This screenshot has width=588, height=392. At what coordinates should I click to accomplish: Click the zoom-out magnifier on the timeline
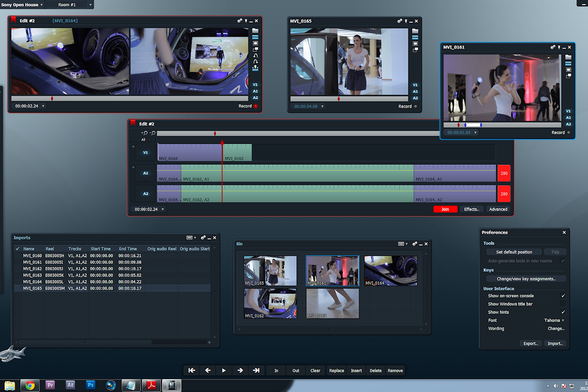[x=152, y=133]
